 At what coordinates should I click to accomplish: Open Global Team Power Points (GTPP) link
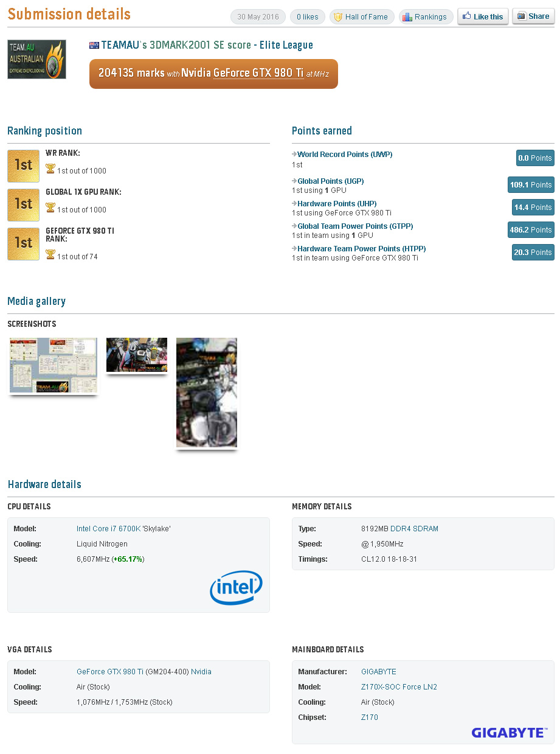pos(355,226)
